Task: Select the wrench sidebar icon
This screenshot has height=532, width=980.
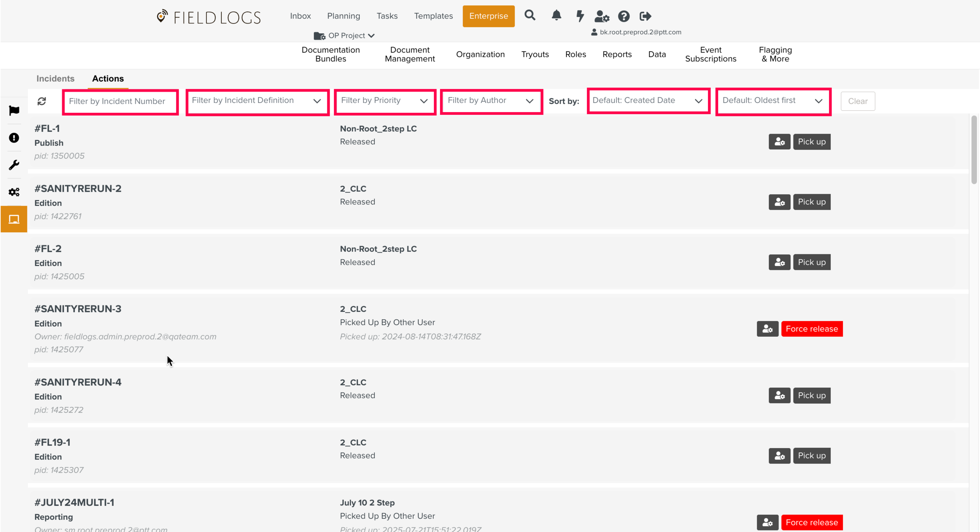Action: pos(14,165)
